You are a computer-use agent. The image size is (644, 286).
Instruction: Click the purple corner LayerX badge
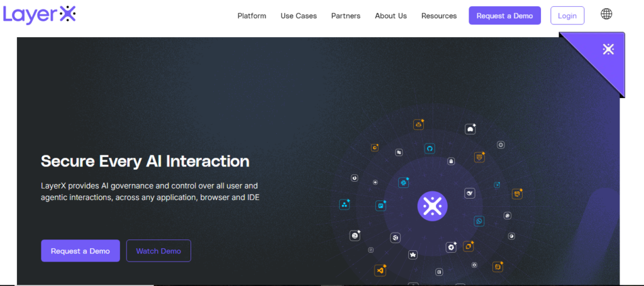point(608,50)
